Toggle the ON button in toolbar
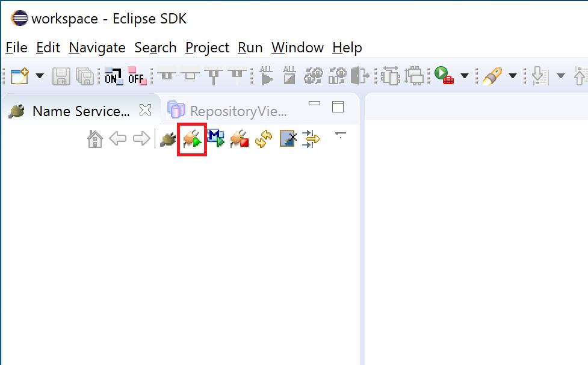 113,76
